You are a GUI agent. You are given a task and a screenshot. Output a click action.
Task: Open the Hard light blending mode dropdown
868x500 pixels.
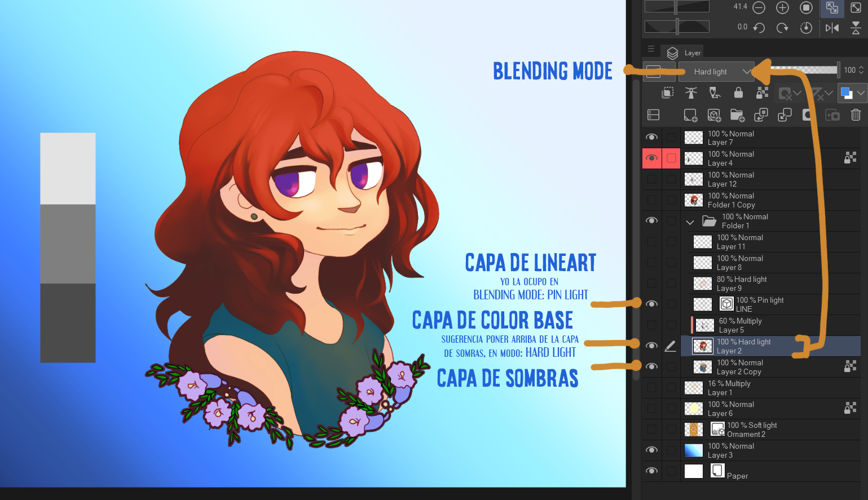click(x=716, y=72)
